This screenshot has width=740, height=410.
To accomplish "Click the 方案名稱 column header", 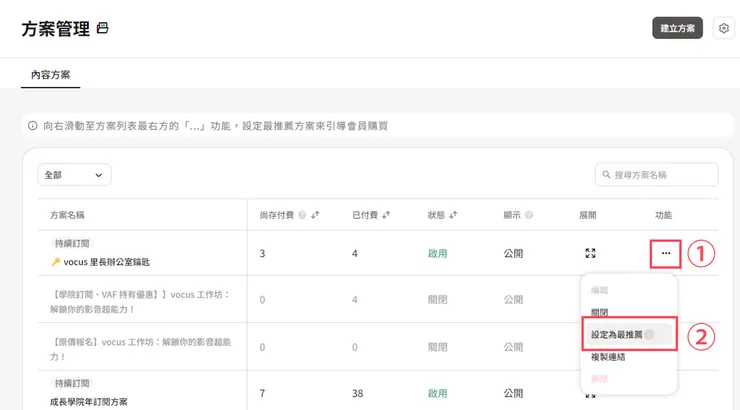I will [67, 215].
